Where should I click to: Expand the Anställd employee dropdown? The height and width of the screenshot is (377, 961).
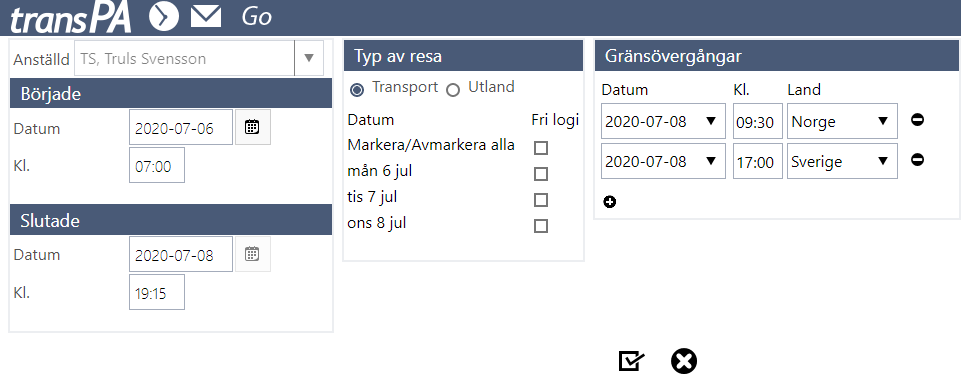coord(309,58)
